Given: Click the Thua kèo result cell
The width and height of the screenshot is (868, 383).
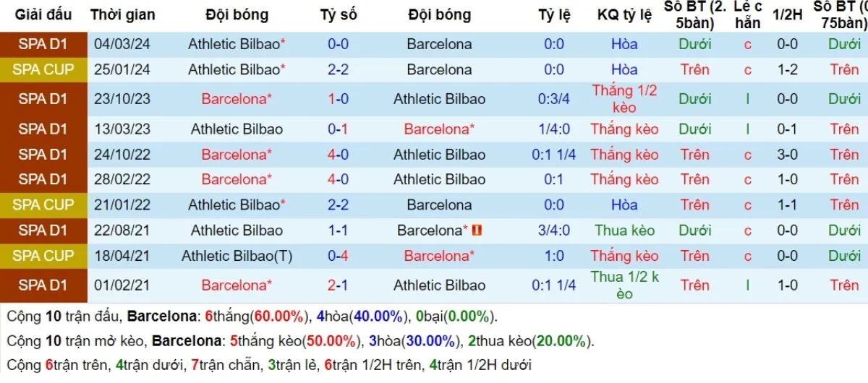Looking at the screenshot, I should (624, 231).
